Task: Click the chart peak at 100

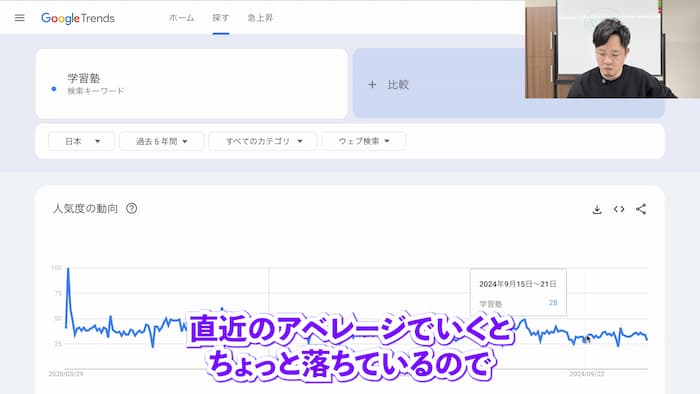Action: [x=68, y=268]
